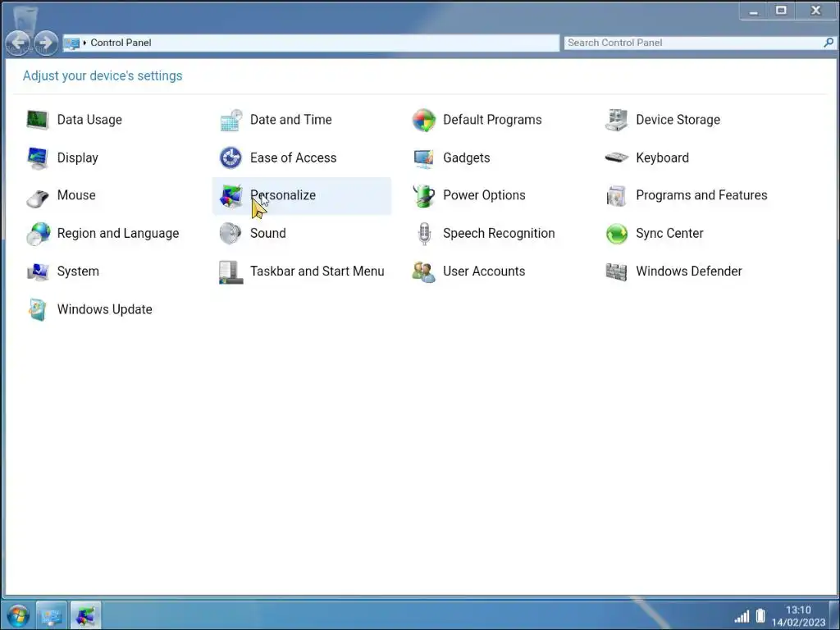Click the Programs and Features label
This screenshot has height=630, width=840.
[701, 195]
